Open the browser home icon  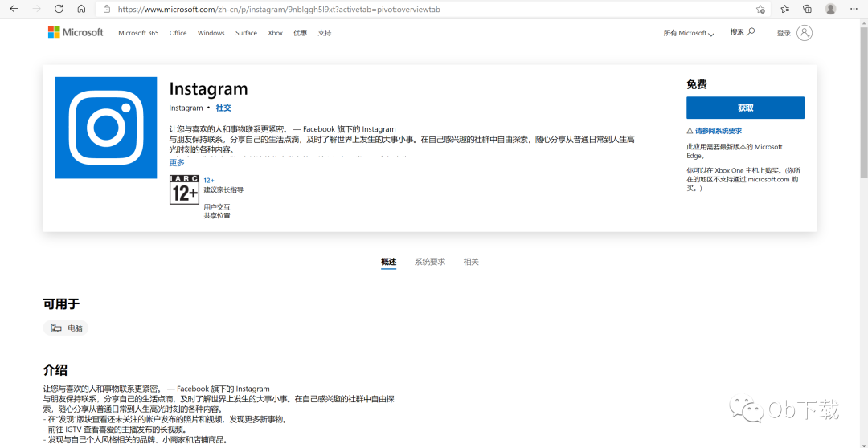tap(81, 10)
